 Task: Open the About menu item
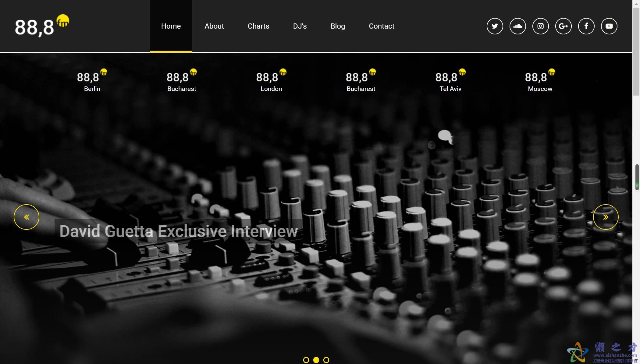[214, 26]
